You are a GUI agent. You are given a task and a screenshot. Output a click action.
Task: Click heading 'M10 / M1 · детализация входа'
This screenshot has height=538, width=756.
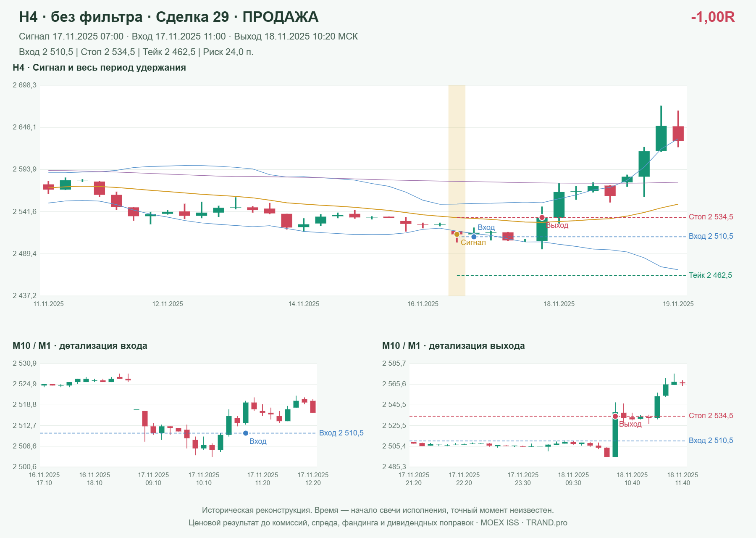[80, 346]
